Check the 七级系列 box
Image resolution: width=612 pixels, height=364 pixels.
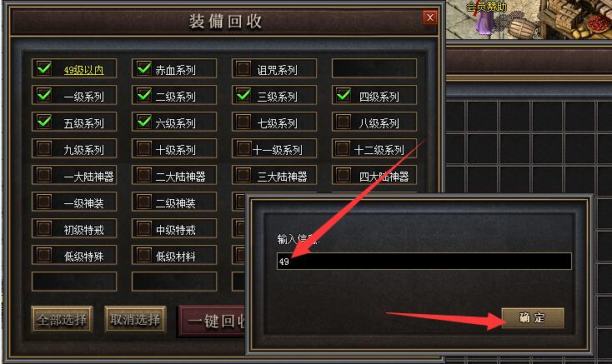pos(243,122)
